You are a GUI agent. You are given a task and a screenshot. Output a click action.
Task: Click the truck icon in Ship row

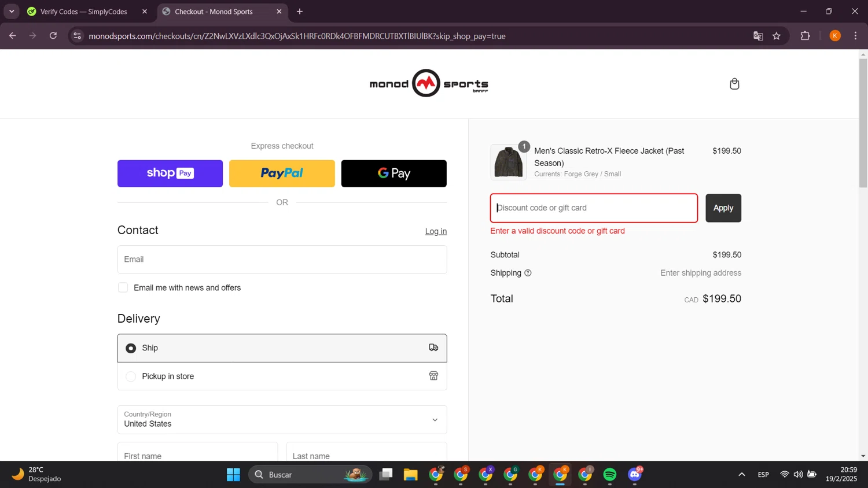coord(433,347)
